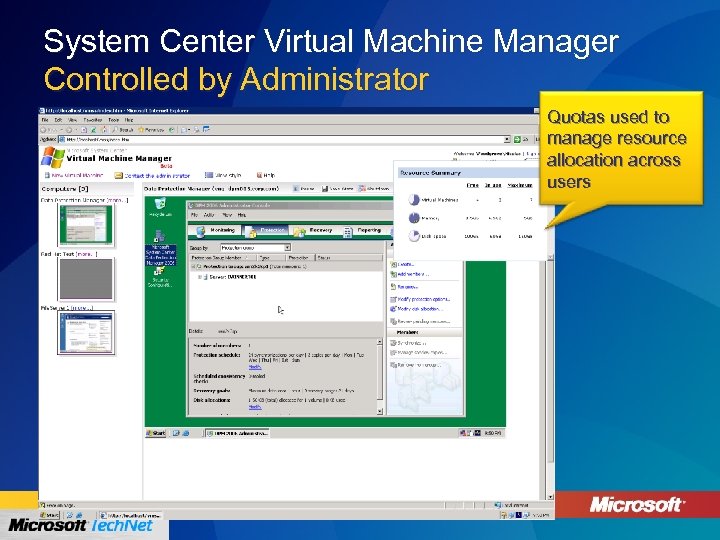Click the Modify link under Disk allocations
The width and height of the screenshot is (720, 540).
255,407
